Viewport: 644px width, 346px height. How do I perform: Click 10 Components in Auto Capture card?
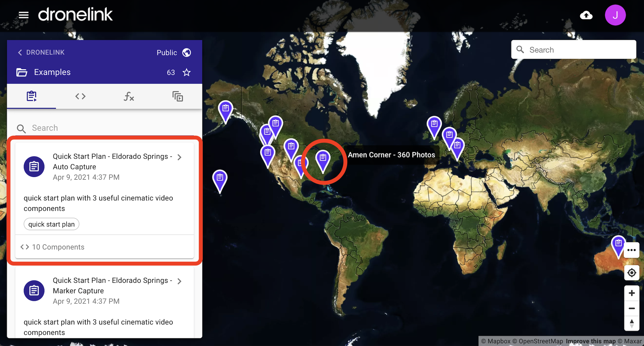[52, 247]
